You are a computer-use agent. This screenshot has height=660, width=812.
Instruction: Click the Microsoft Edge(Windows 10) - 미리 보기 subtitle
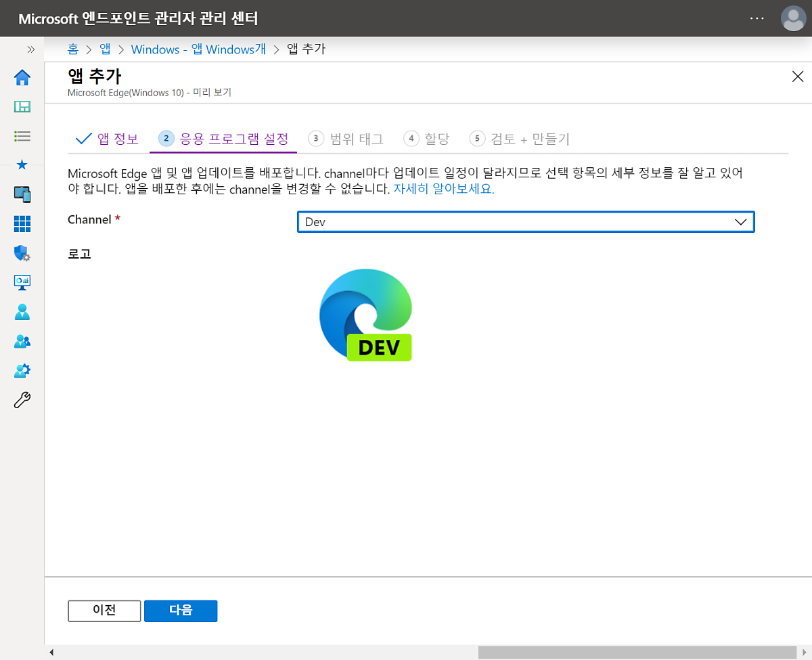(150, 92)
